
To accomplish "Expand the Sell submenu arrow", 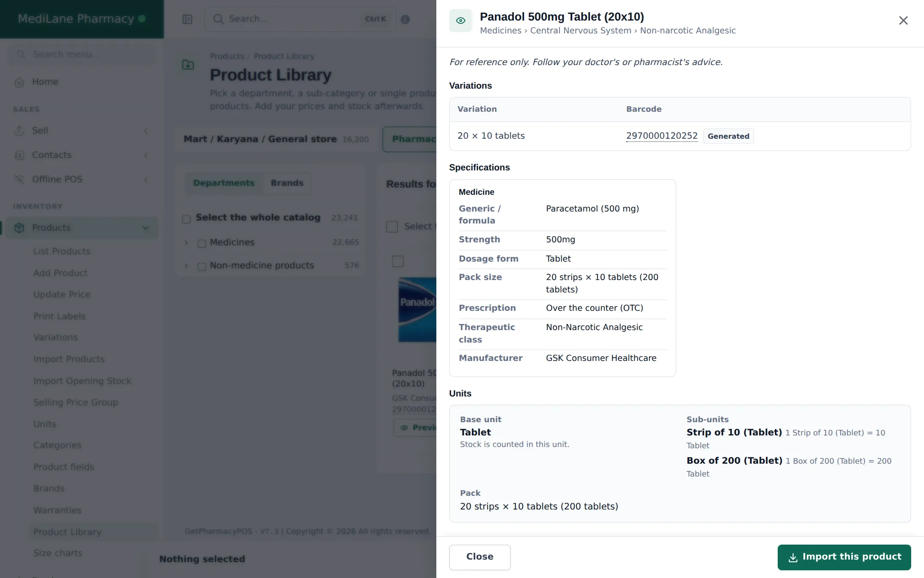I will pyautogui.click(x=145, y=131).
